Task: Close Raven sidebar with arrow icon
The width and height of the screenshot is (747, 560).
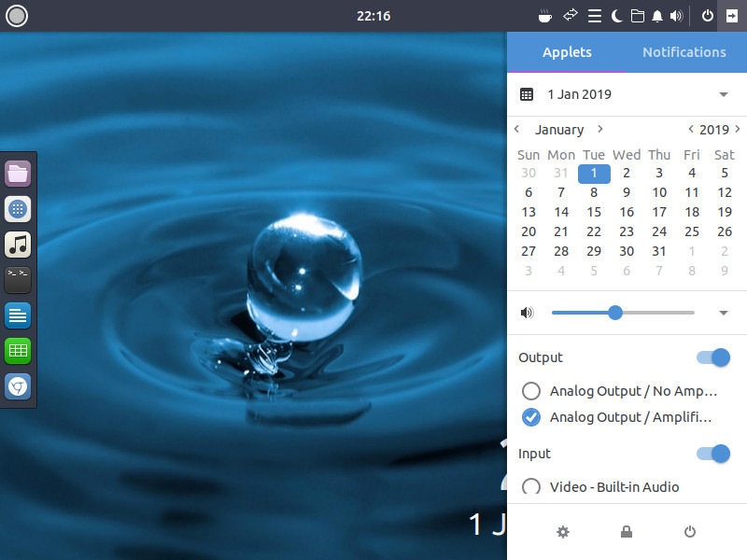Action: click(732, 16)
